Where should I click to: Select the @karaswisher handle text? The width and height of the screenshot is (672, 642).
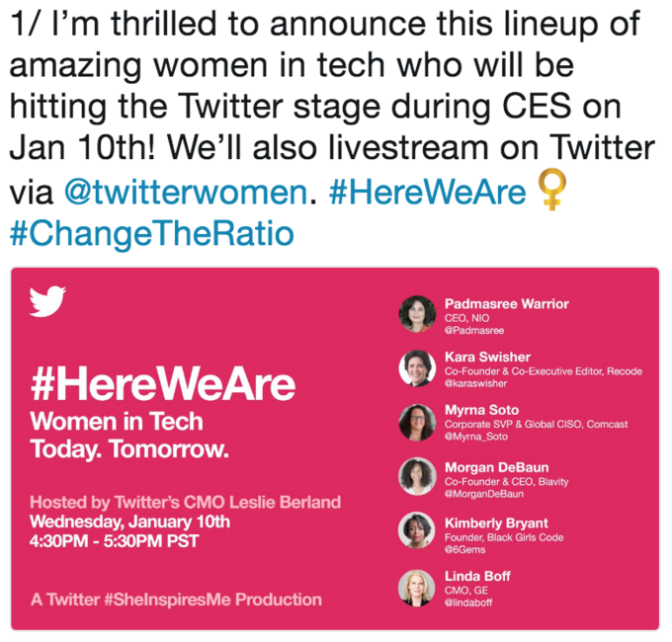(x=475, y=383)
